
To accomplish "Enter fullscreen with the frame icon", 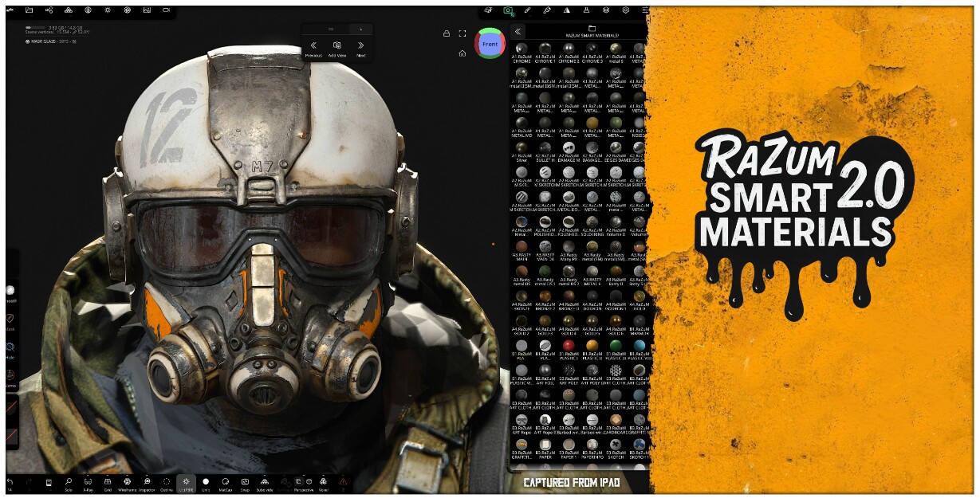I will (x=462, y=33).
